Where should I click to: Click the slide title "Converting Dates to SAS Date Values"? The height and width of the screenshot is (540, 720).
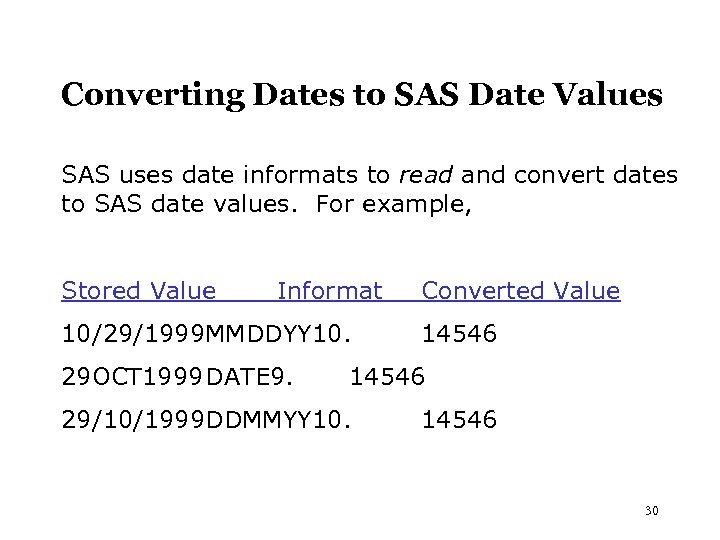(361, 95)
